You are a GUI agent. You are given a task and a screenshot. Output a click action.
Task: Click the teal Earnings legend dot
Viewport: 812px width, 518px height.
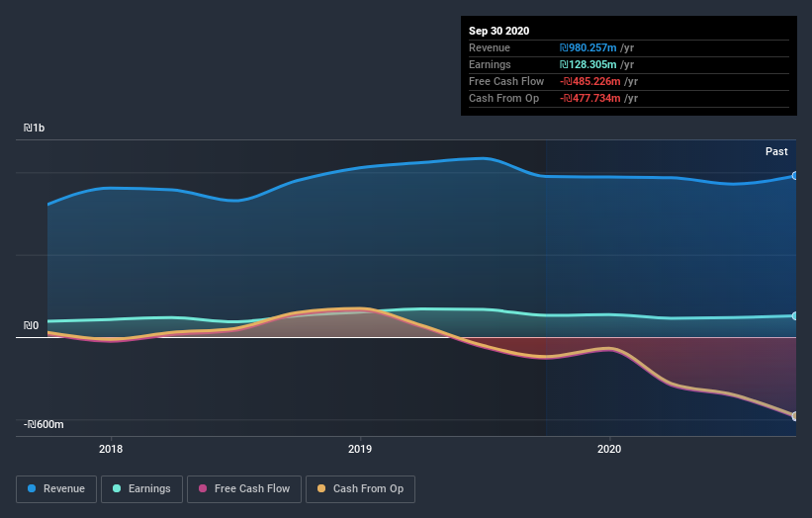117,488
